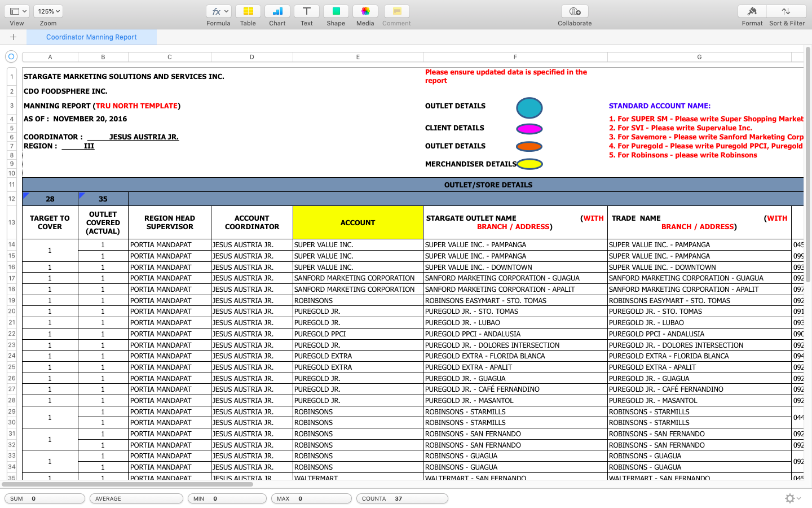
Task: Click the table select-all circle handle
Action: click(11, 56)
